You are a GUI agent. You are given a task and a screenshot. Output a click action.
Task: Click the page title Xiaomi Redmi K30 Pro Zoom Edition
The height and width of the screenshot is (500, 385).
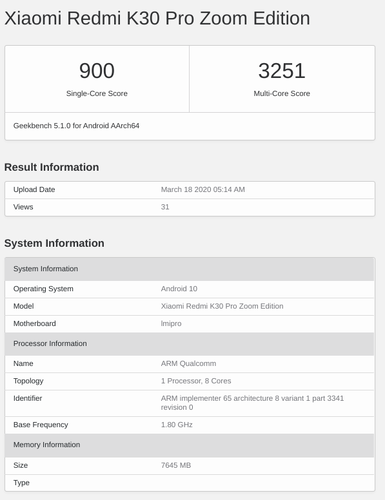pyautogui.click(x=157, y=18)
